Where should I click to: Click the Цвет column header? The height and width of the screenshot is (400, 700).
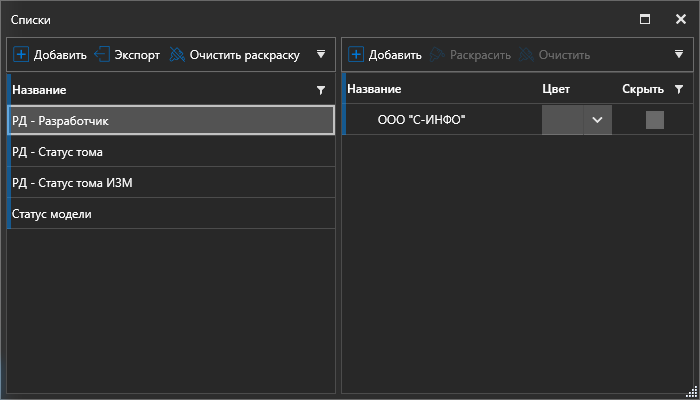(556, 90)
